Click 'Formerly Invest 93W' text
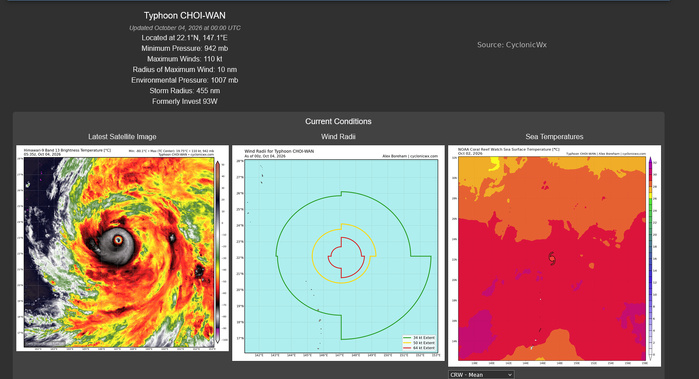 (185, 101)
